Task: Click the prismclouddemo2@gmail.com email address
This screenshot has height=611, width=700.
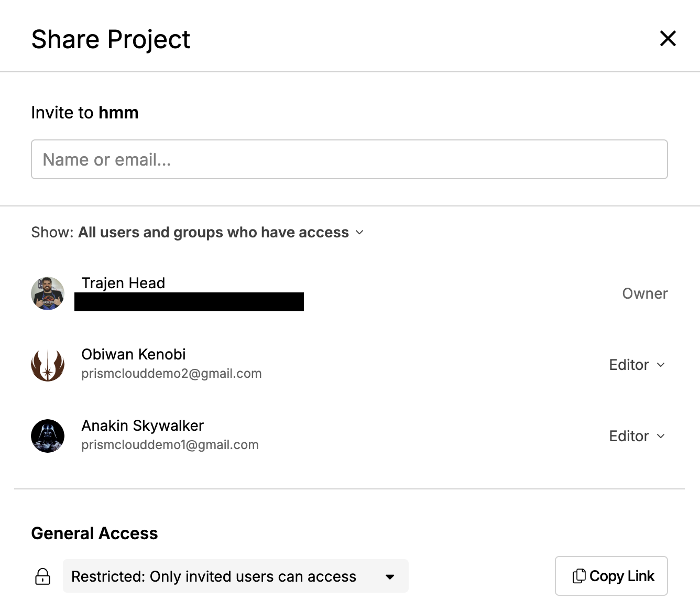Action: coord(171,374)
